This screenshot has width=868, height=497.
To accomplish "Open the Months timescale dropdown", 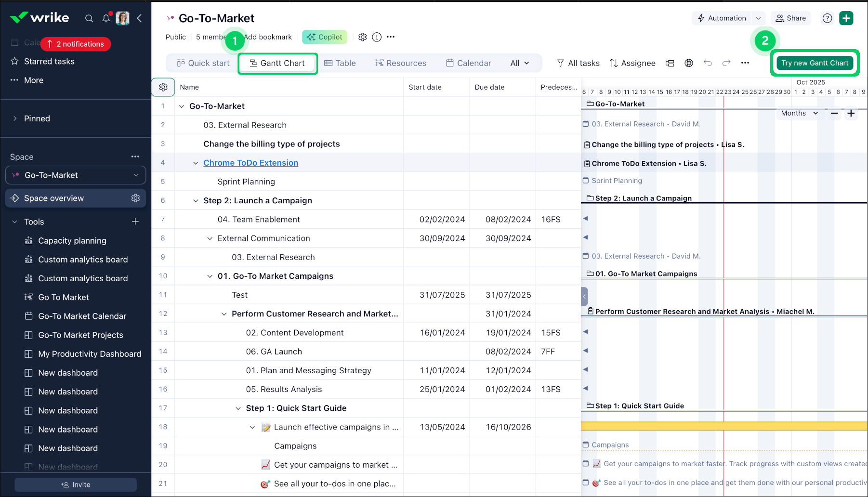I will point(799,113).
